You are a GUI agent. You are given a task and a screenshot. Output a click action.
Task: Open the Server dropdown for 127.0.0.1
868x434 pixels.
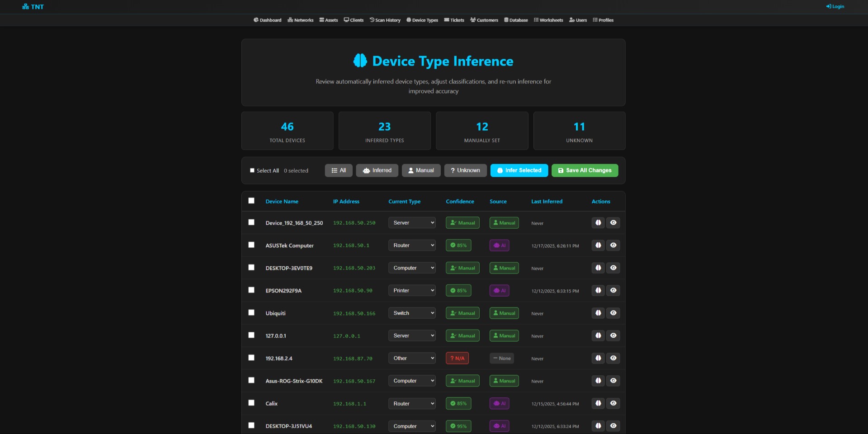click(411, 335)
